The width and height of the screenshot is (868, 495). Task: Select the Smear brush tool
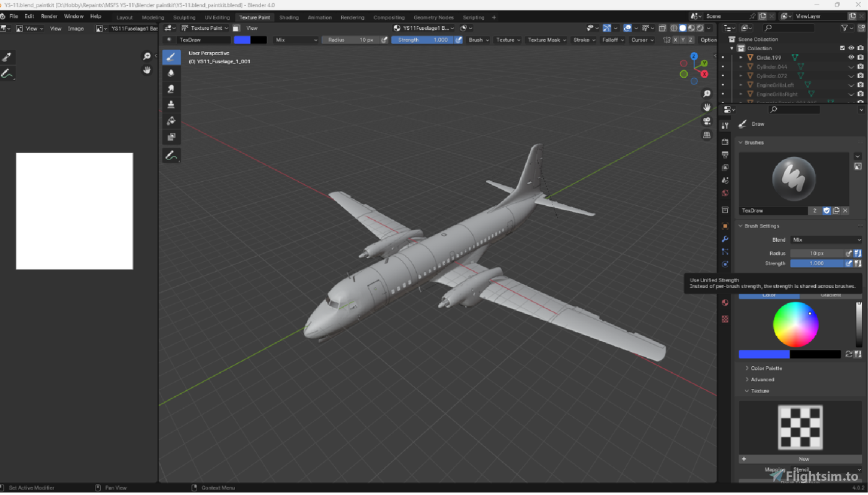171,89
